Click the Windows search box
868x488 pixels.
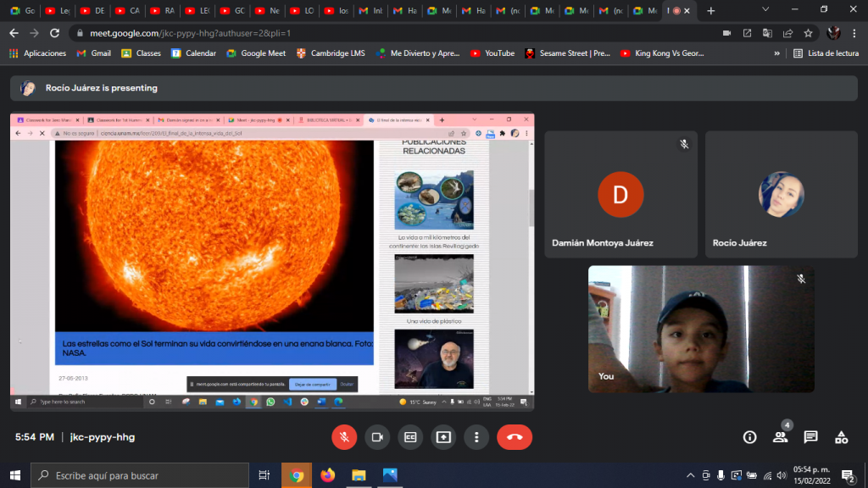tap(140, 475)
